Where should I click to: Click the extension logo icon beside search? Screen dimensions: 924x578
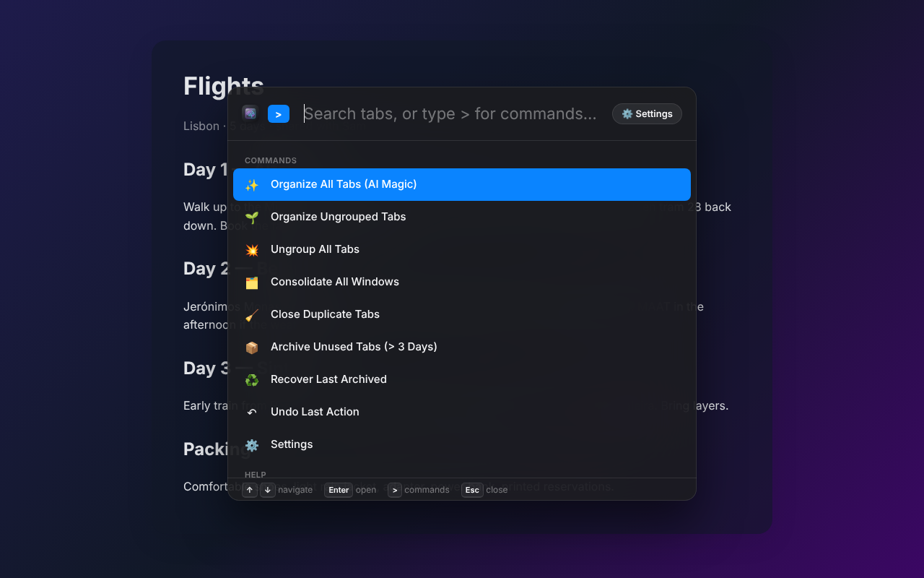250,113
